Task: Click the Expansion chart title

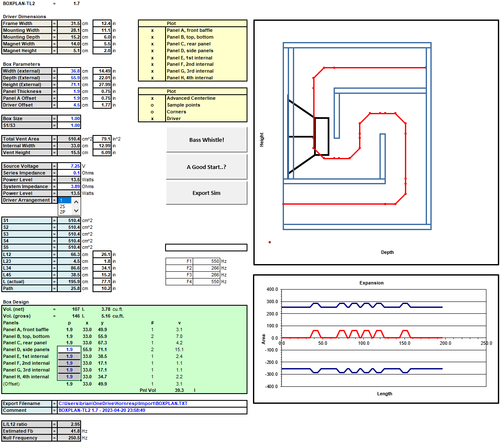Action: tap(371, 283)
